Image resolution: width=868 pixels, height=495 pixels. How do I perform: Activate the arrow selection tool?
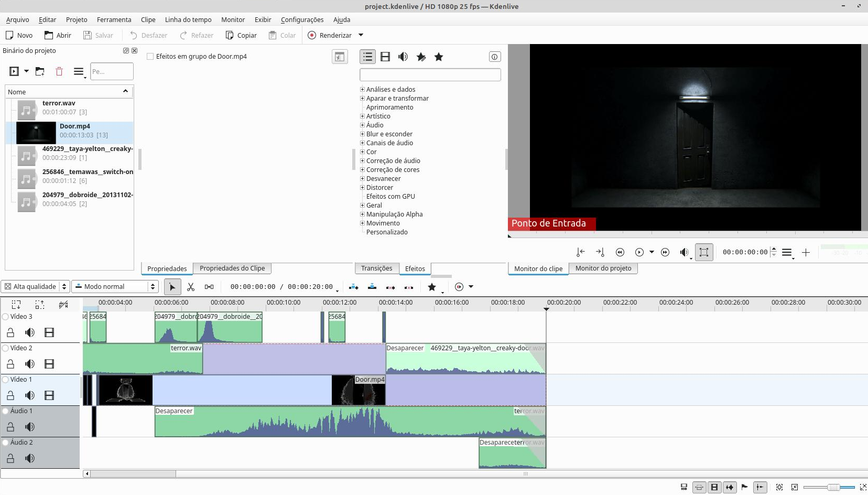pyautogui.click(x=172, y=287)
